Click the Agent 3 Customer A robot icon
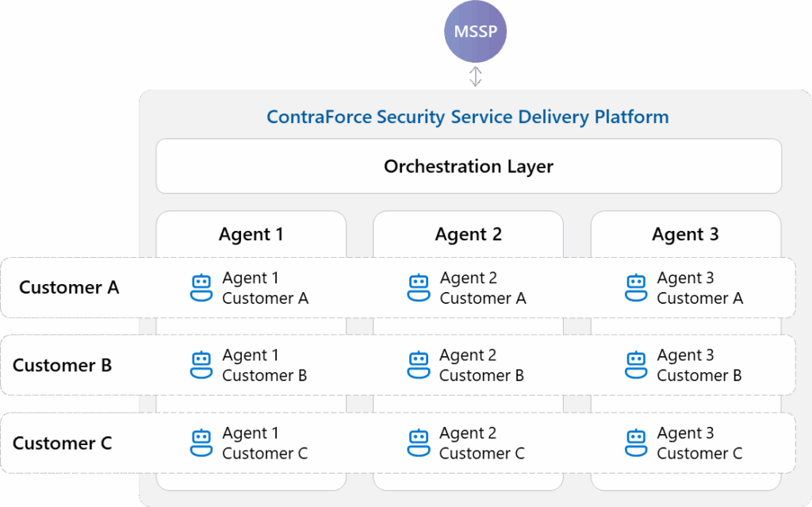This screenshot has width=812, height=507. point(636,286)
